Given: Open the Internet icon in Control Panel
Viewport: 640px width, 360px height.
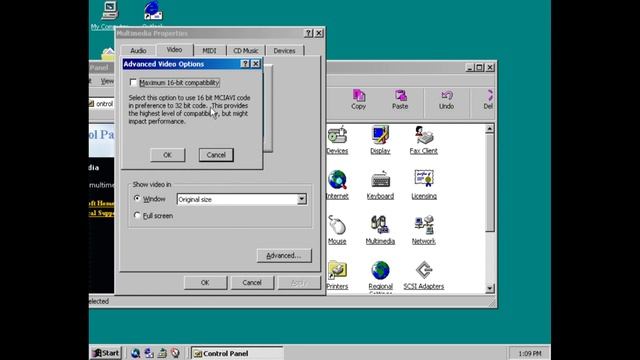Looking at the screenshot, I should pos(337,185).
